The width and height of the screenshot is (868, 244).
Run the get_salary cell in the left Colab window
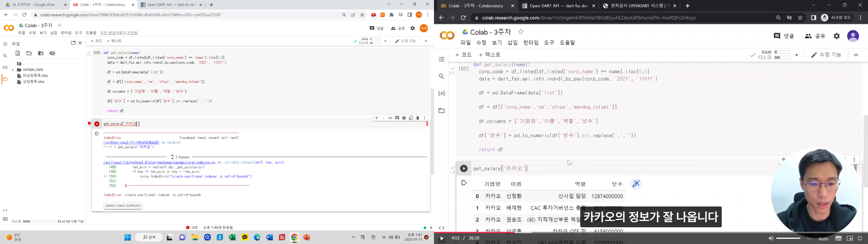click(97, 124)
